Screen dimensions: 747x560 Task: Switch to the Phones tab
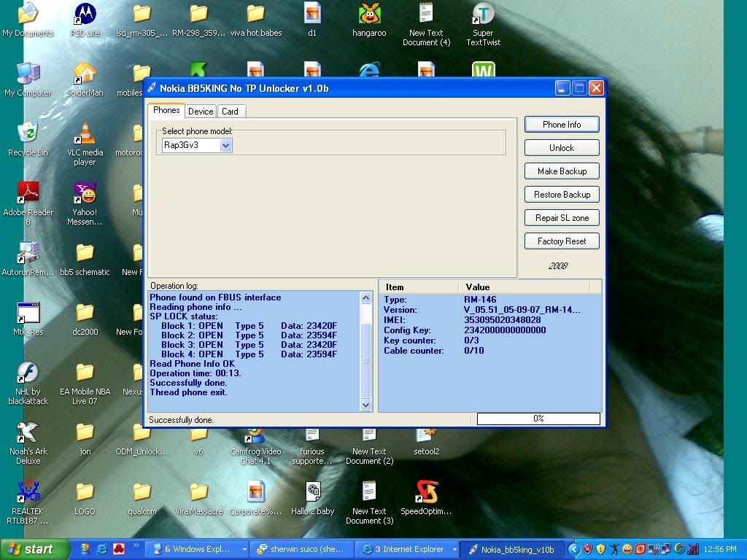coord(166,111)
